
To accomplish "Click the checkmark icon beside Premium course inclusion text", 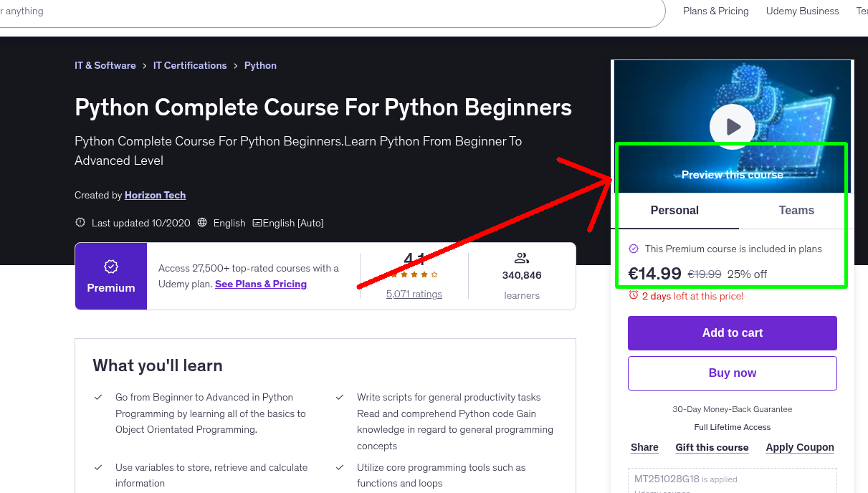I will click(633, 249).
